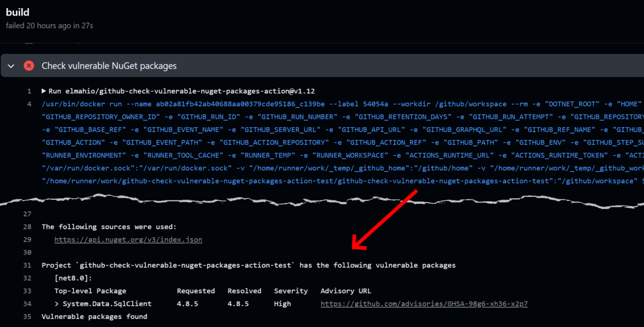644x327 pixels.
Task: Click the '[net8.0]:' framework line
Action: 73,278
